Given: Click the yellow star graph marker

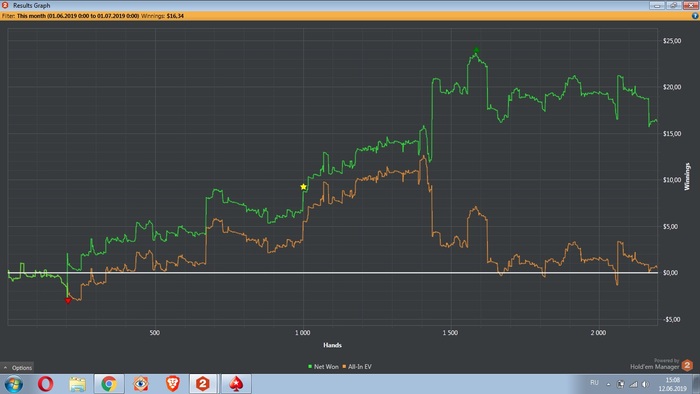Looking at the screenshot, I should [304, 187].
